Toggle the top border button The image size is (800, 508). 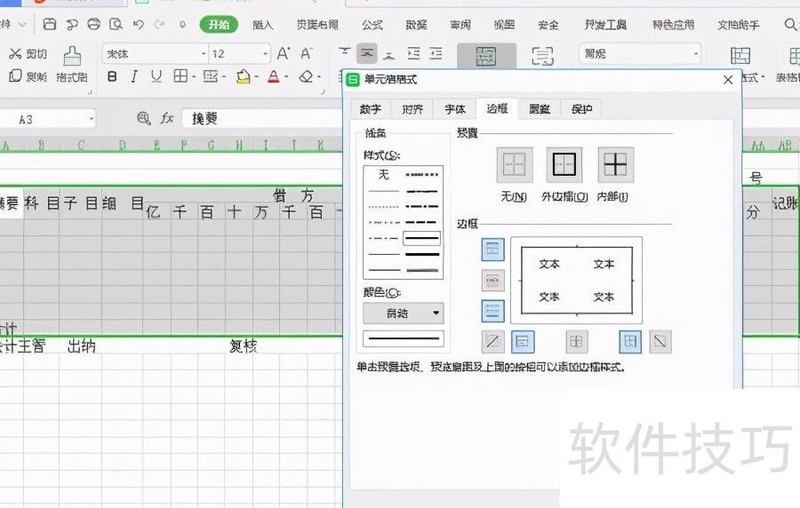[493, 249]
